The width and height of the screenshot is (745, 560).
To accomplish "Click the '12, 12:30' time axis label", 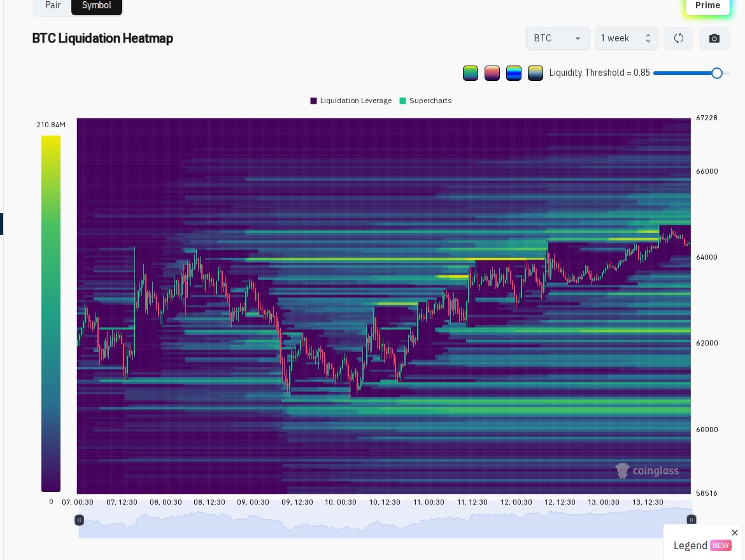I will coord(560,502).
